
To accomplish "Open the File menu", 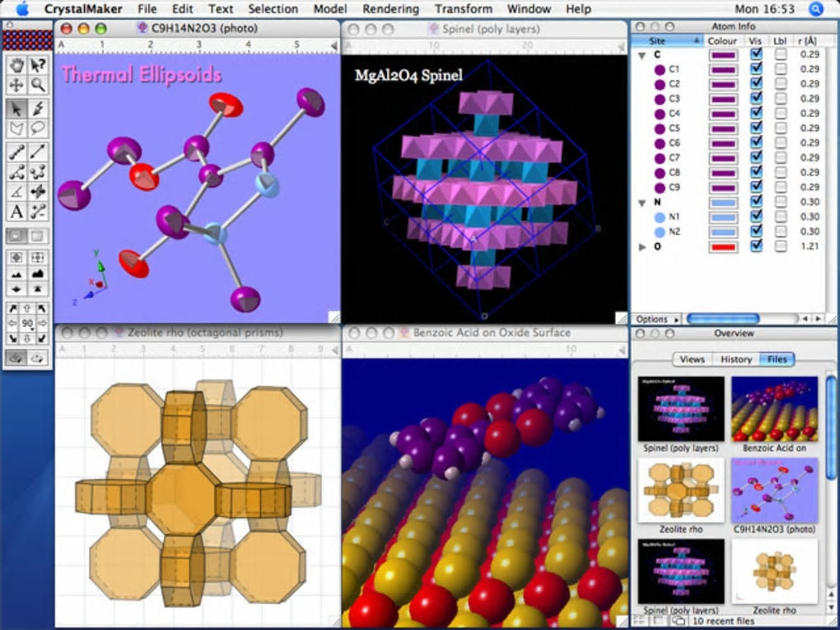I will [x=147, y=9].
